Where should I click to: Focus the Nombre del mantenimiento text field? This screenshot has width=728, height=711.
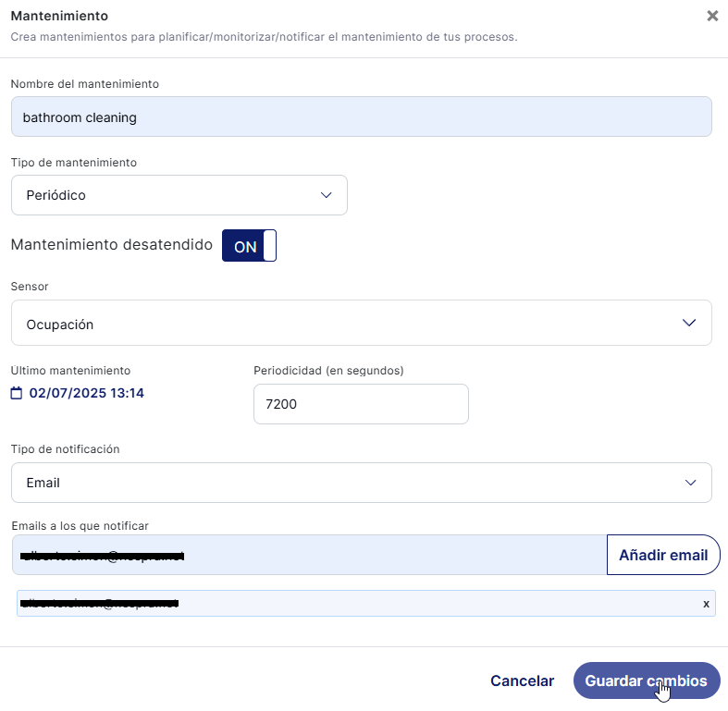click(362, 117)
